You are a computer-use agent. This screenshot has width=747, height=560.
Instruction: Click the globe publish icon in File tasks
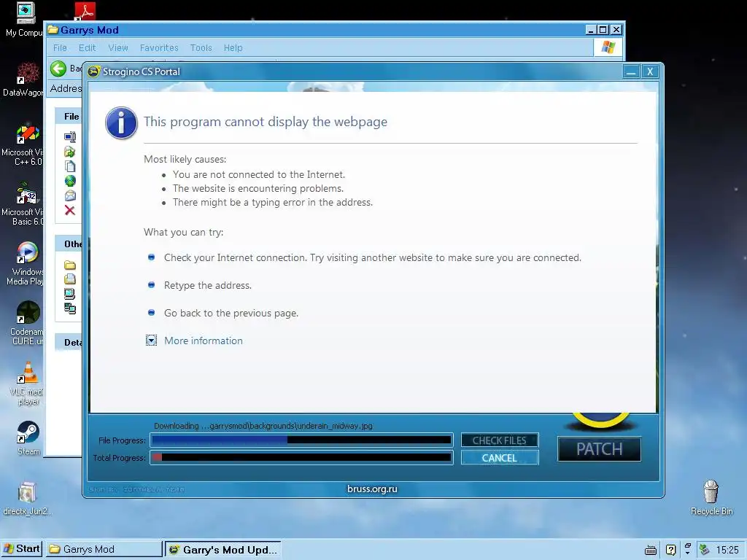coord(70,181)
